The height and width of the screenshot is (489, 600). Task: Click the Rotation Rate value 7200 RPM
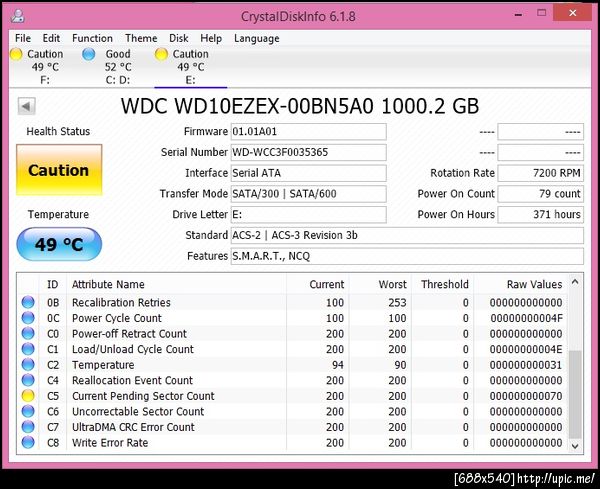tap(540, 173)
